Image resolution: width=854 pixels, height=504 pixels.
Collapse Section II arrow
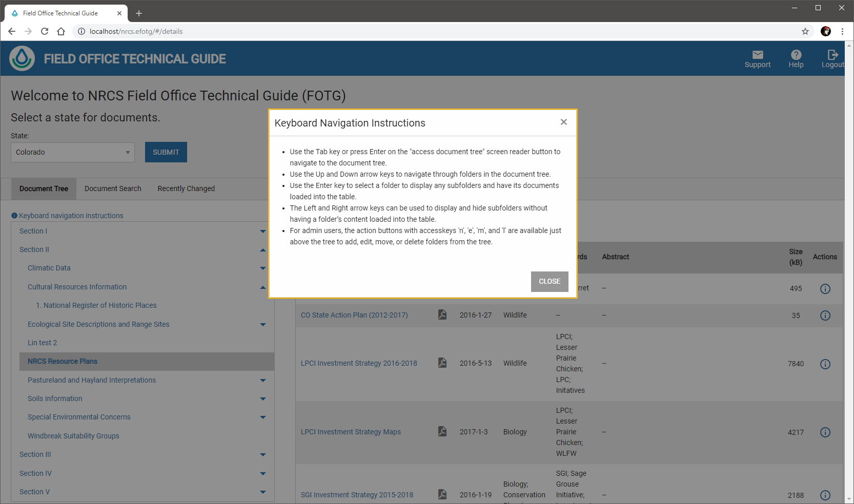263,250
